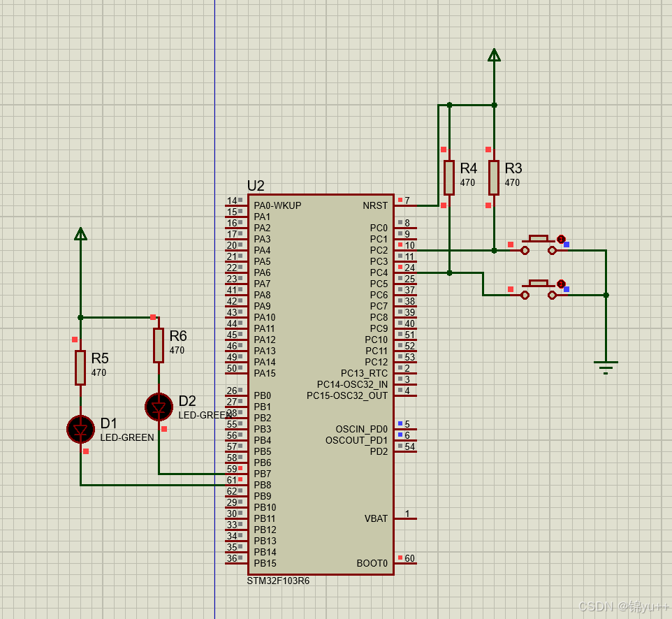Click the lower push button on PC4

click(x=539, y=290)
